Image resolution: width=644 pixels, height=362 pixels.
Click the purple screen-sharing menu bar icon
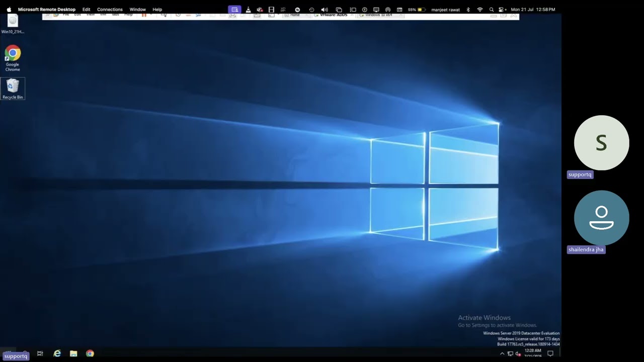(x=234, y=9)
